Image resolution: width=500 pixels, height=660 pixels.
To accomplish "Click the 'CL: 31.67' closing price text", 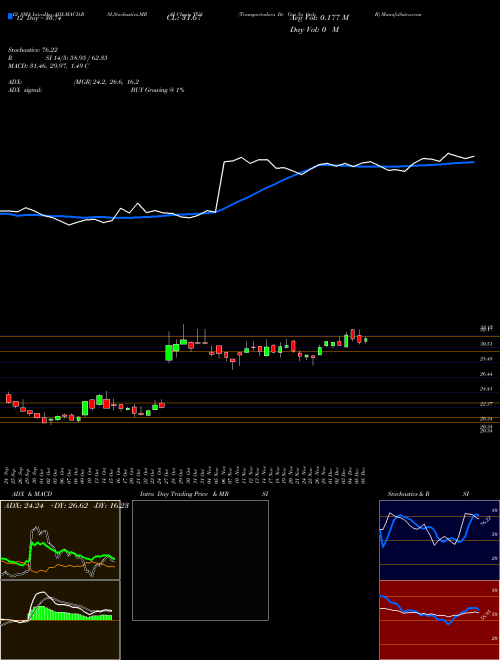I will 185,18.
